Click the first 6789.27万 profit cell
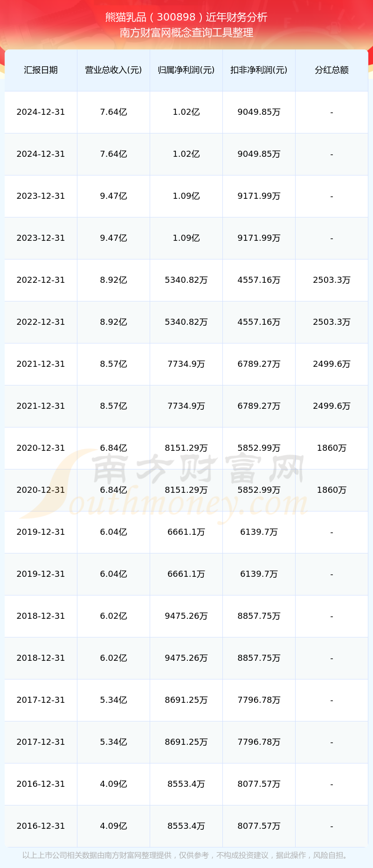The width and height of the screenshot is (373, 868). pos(259,364)
